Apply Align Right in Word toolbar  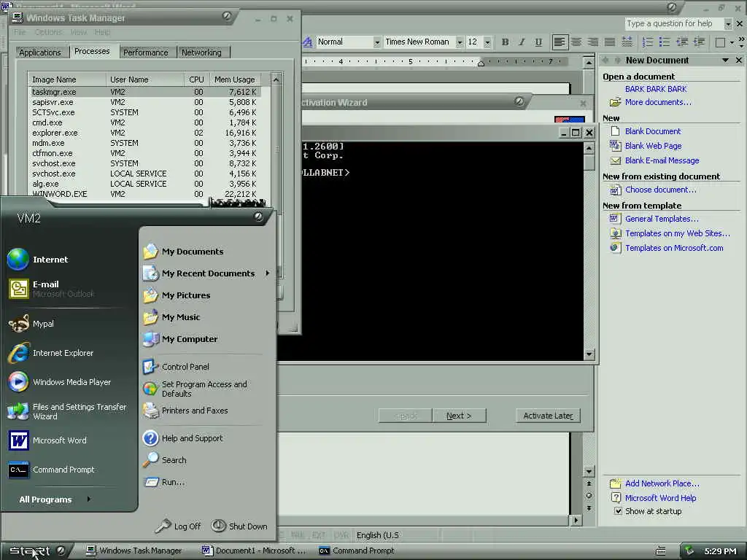click(593, 42)
